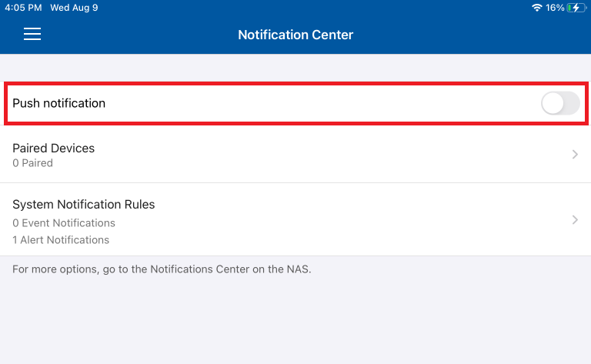Viewport: 591px width, 364px height.
Task: Open the hamburger menu
Action: (x=32, y=34)
